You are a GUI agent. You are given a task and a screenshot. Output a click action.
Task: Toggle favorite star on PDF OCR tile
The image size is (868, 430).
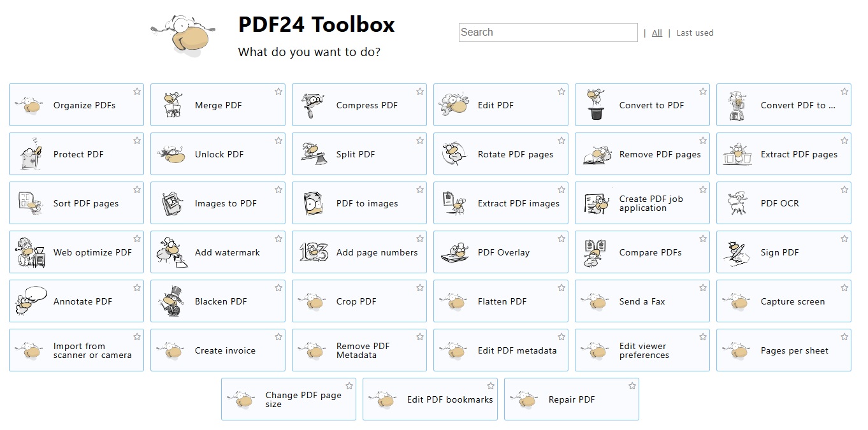pos(844,190)
